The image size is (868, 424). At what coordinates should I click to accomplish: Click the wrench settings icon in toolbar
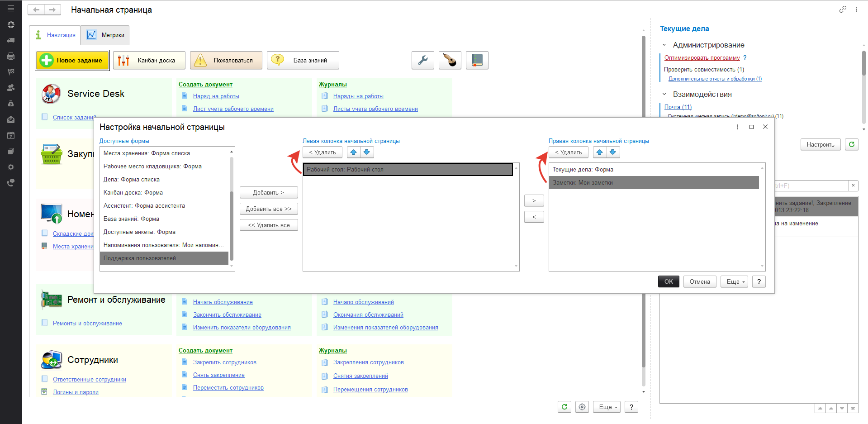point(422,60)
